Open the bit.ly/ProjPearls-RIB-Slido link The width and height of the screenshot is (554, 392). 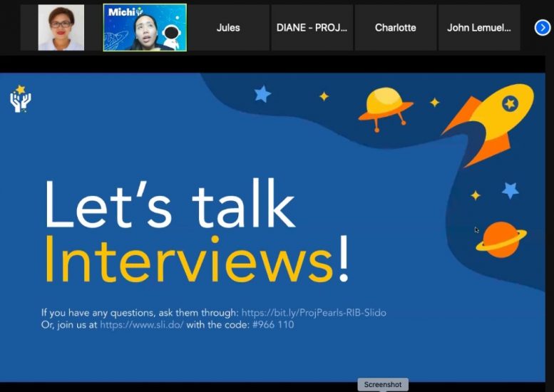click(314, 313)
